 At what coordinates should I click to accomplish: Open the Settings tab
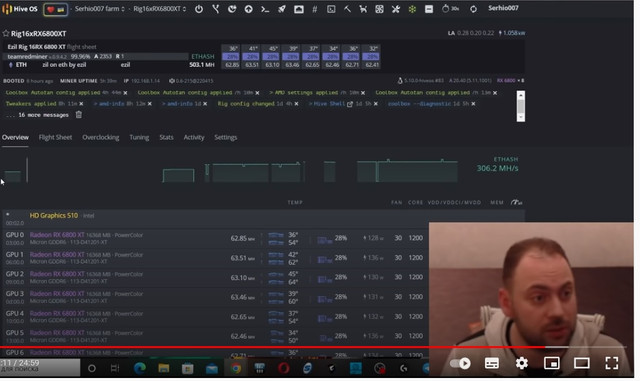226,137
